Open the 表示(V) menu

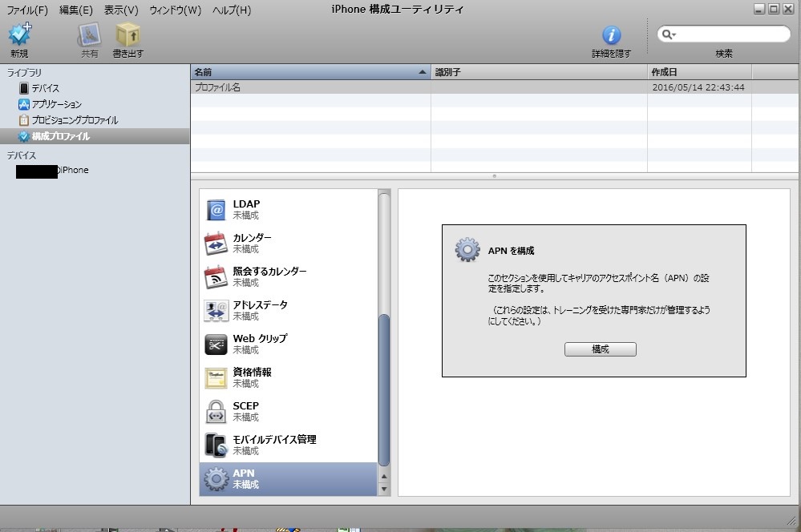121,10
